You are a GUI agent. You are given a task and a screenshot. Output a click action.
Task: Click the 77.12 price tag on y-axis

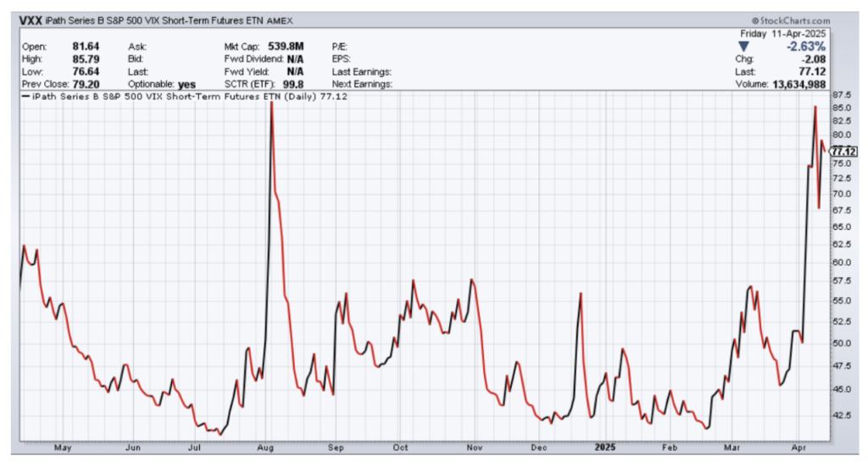pos(843,152)
